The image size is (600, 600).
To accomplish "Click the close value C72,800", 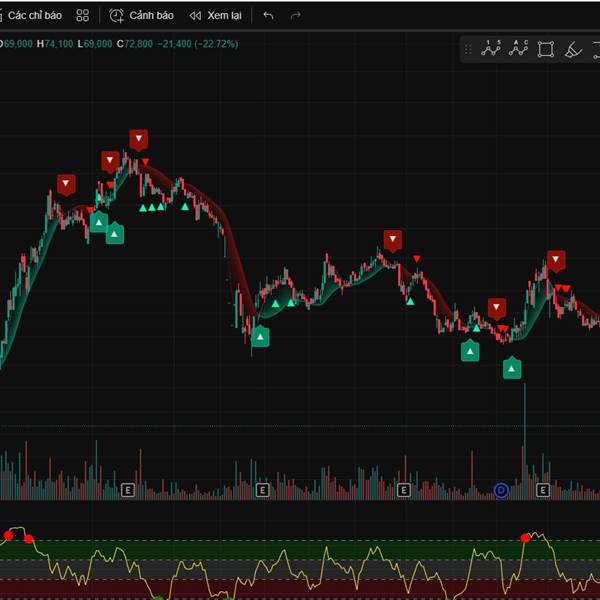I will pyautogui.click(x=135, y=44).
